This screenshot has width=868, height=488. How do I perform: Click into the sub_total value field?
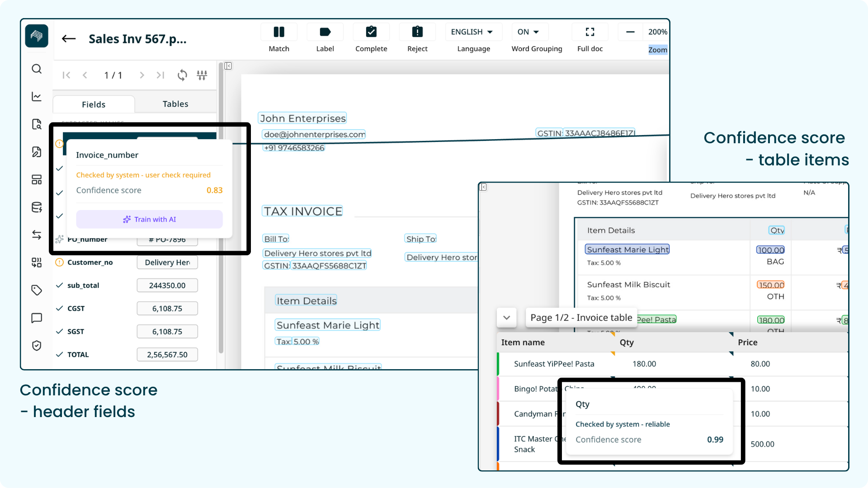point(167,286)
